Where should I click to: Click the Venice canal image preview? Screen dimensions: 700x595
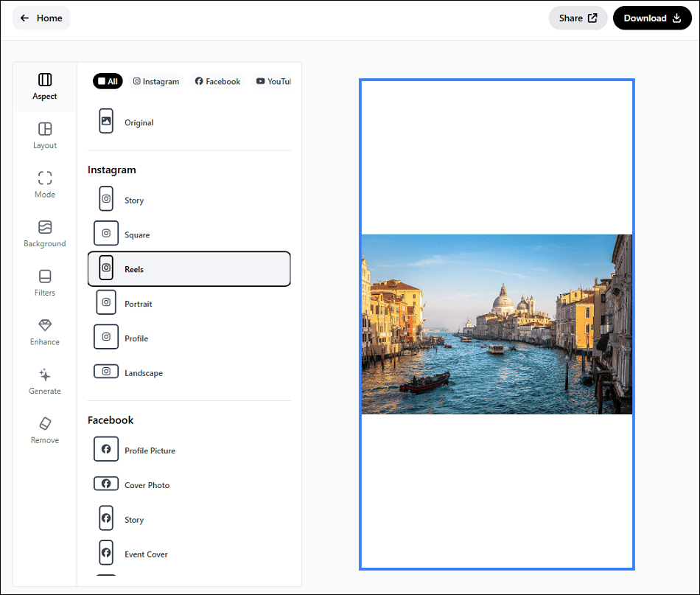tap(496, 323)
